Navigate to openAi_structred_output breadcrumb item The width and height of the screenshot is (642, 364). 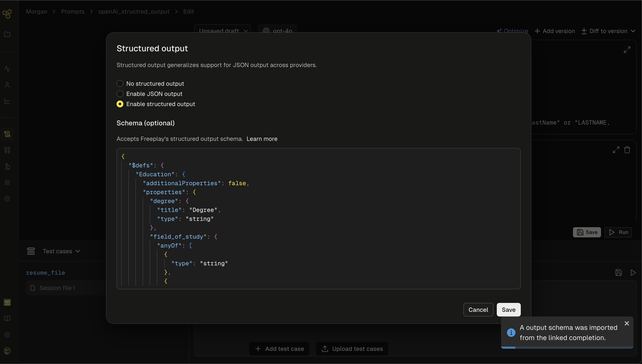[x=134, y=11]
